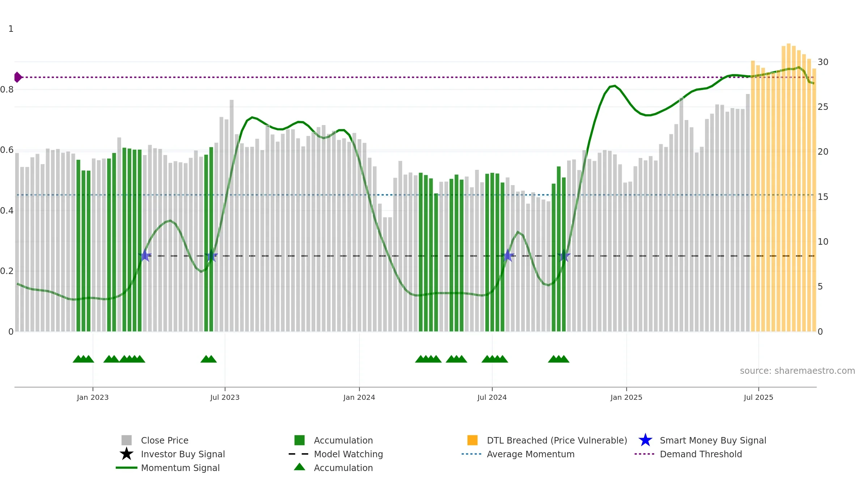Toggle the Average Momentum legend entry
The image size is (868, 488).
point(531,454)
